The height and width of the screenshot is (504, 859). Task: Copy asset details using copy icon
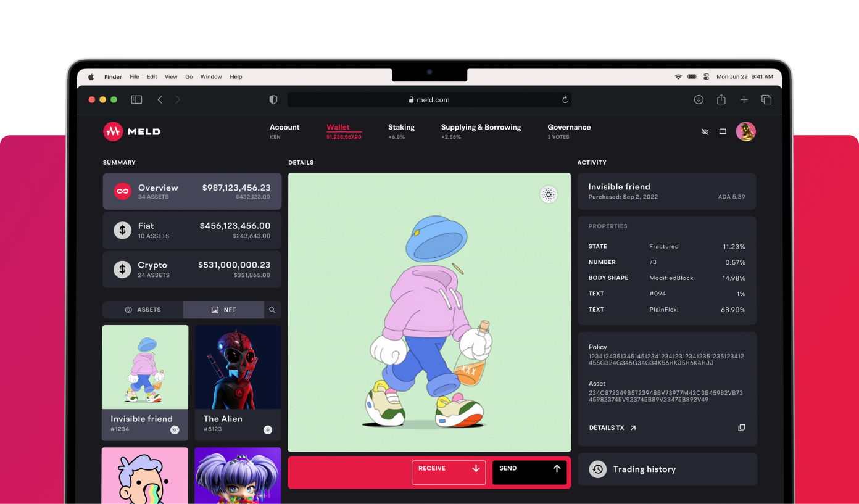742,428
